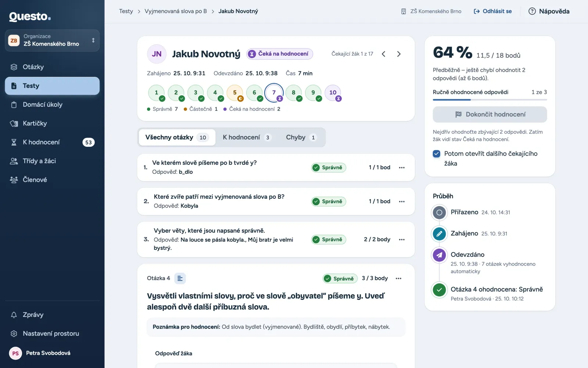Click the text-answer icon beside Otázka 4

click(x=180, y=279)
